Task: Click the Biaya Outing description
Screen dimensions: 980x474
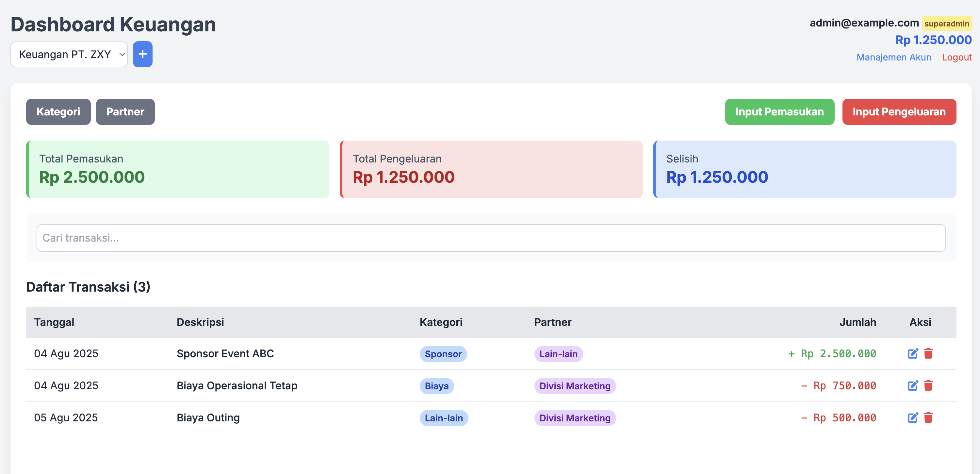Action: click(x=208, y=418)
